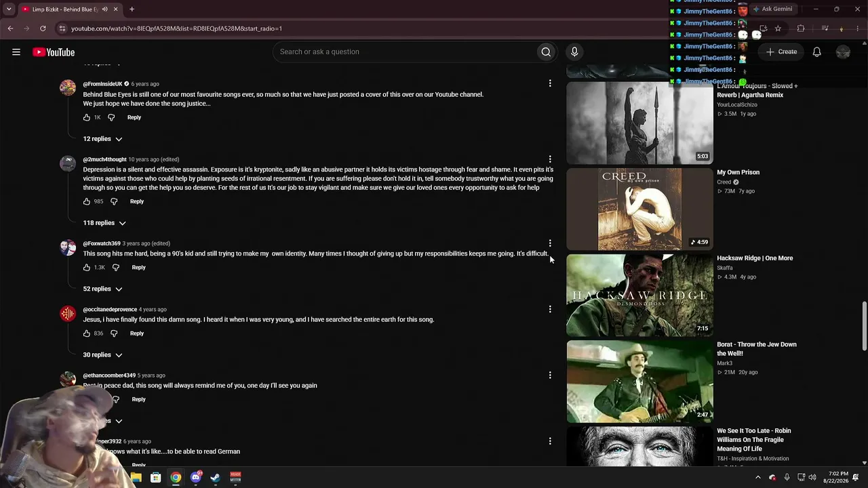Open YouTube notifications bell
Viewport: 868px width, 488px height.
click(817, 52)
